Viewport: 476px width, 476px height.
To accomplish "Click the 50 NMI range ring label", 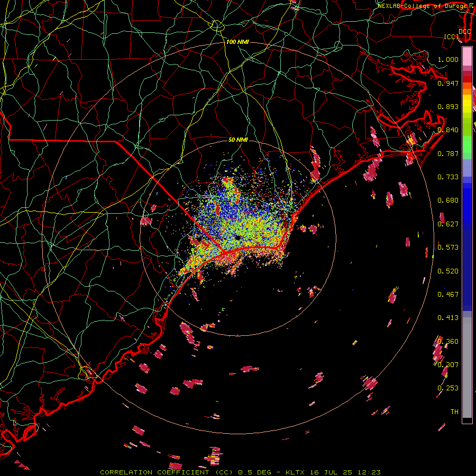I will [238, 140].
